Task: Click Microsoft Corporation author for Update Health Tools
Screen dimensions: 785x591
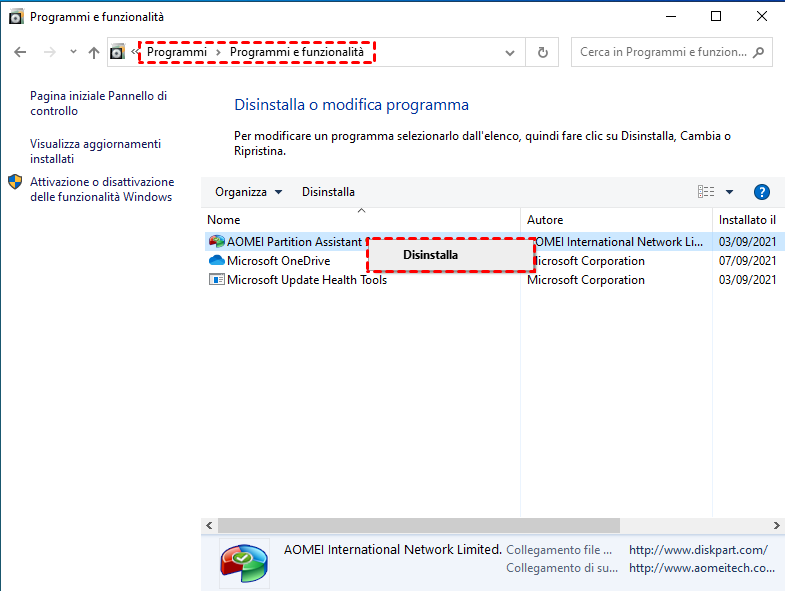Action: pos(586,280)
